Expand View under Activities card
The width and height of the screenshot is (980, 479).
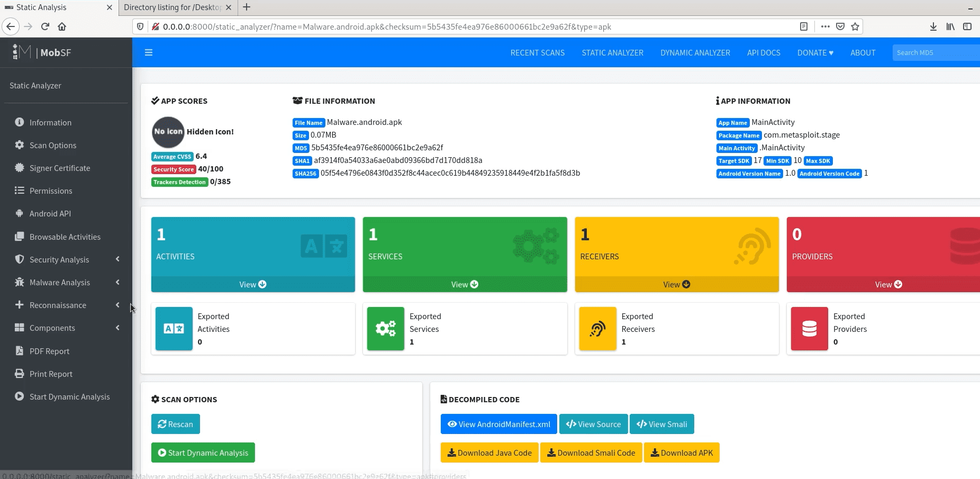coord(252,284)
